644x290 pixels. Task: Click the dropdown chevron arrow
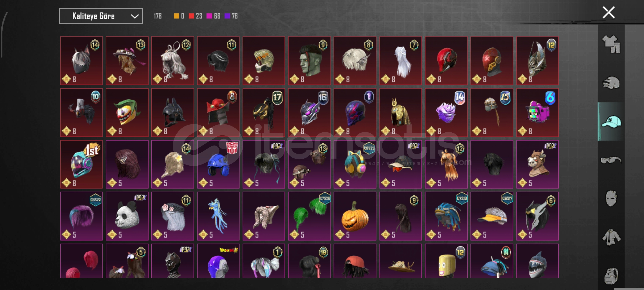coord(135,16)
